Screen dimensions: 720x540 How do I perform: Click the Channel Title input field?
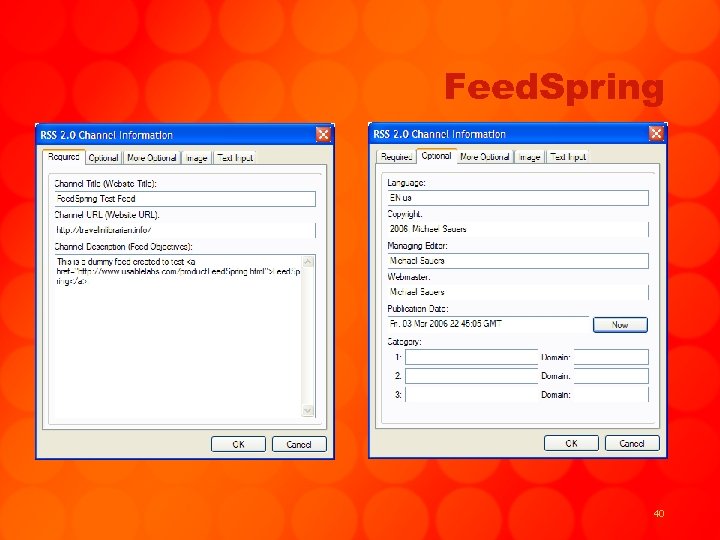click(x=185, y=199)
